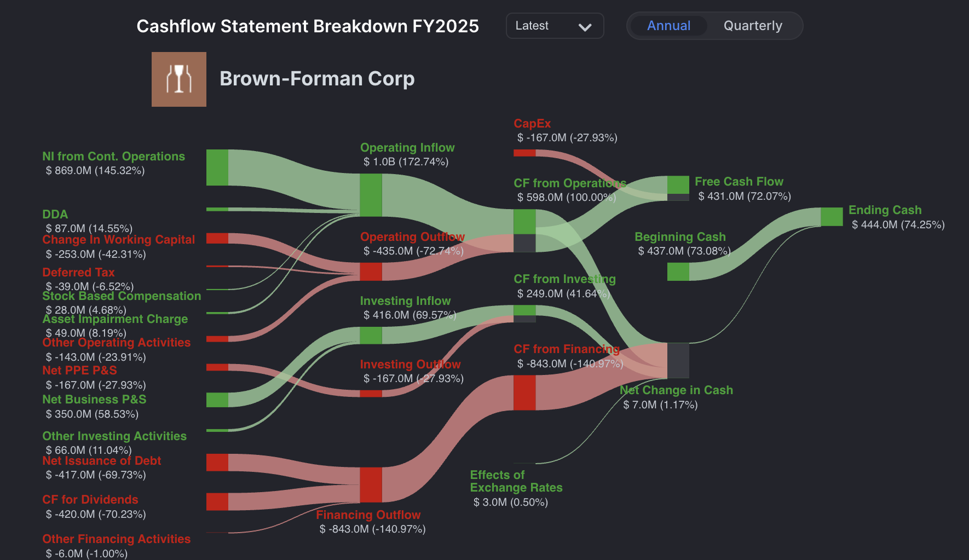
Task: Click the Brown-Forman Corp company name
Action: click(317, 79)
